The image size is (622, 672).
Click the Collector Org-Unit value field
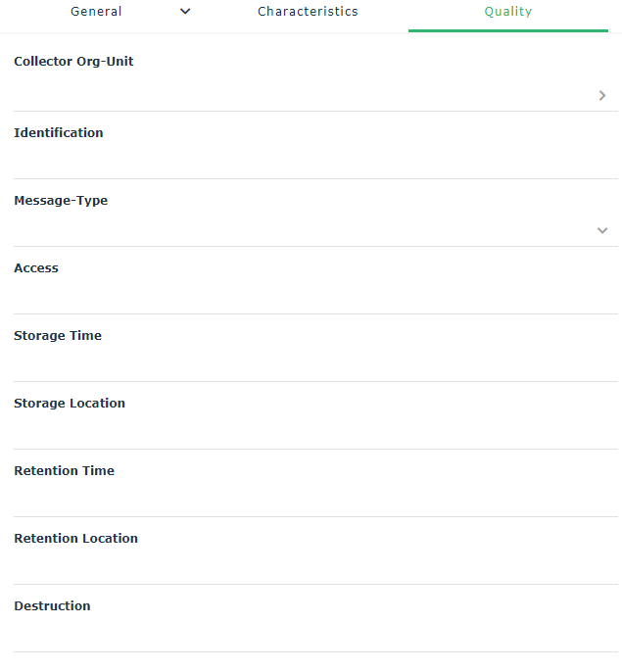coord(294,95)
